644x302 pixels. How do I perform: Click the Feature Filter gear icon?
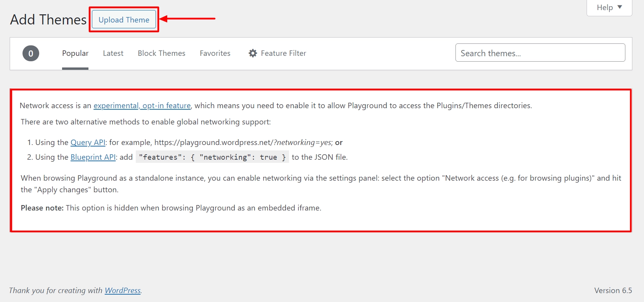[x=253, y=53]
